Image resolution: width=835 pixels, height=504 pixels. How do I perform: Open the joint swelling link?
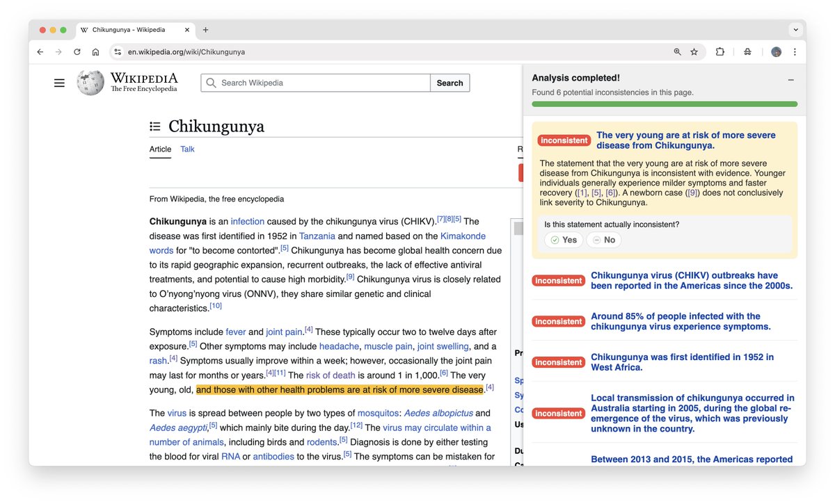(x=443, y=346)
